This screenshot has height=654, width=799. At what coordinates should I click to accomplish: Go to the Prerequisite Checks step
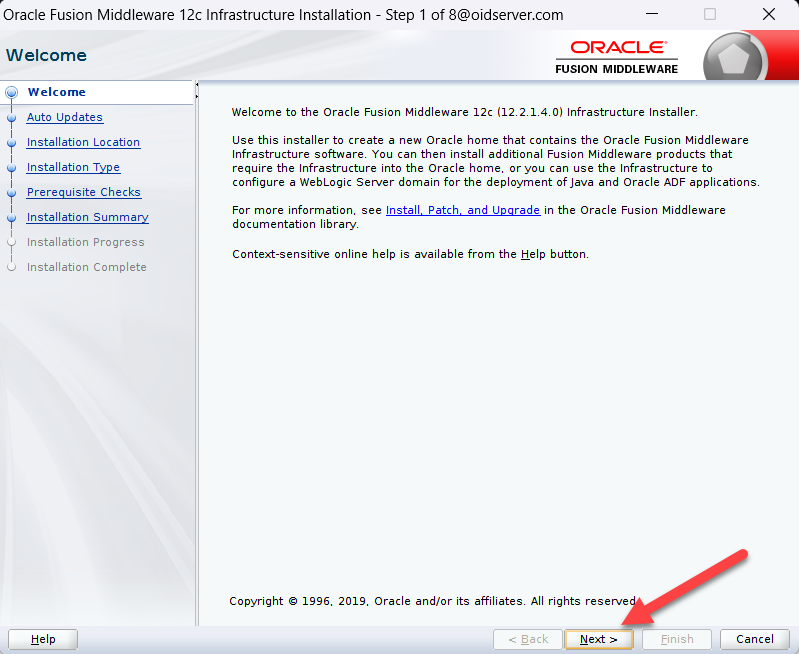[83, 192]
